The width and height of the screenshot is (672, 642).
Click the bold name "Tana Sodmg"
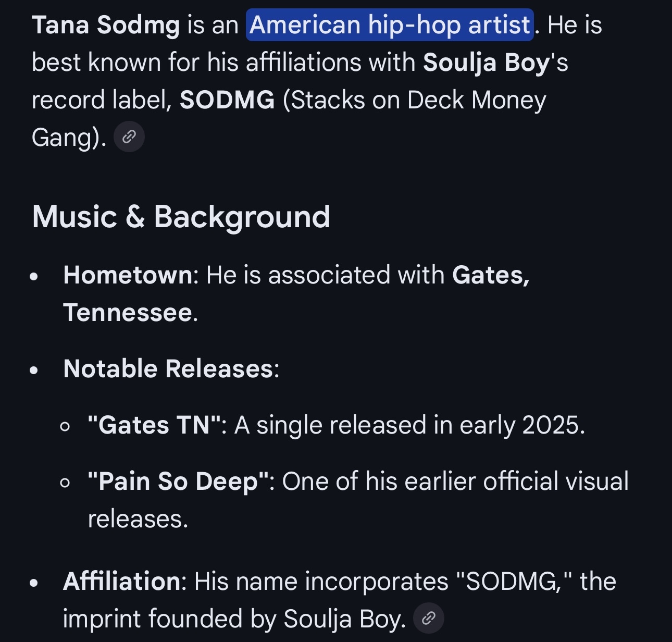pyautogui.click(x=106, y=25)
